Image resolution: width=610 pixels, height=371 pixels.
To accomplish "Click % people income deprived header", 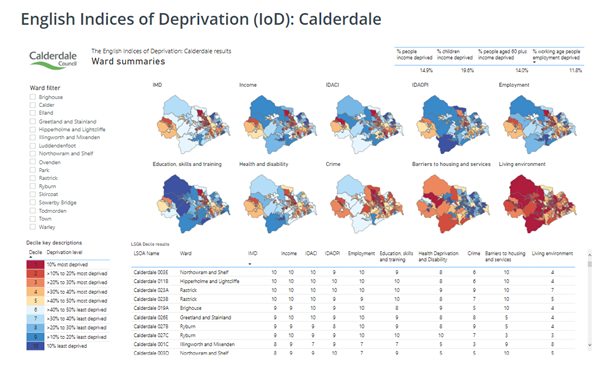I will pyautogui.click(x=414, y=54).
